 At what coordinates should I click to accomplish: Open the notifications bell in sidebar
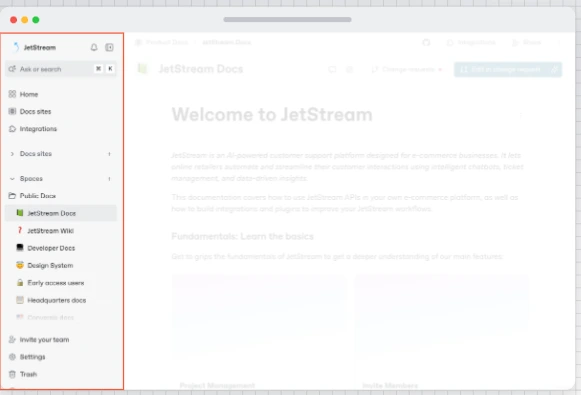tap(94, 47)
